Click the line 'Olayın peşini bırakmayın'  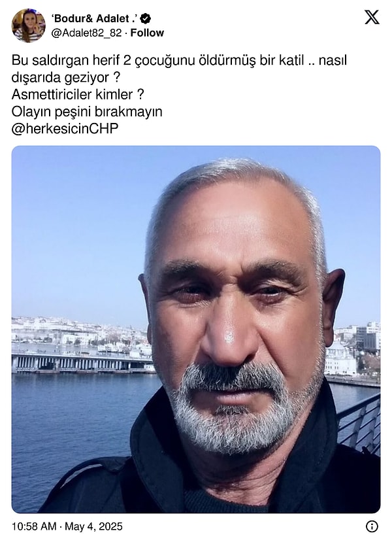(x=87, y=112)
